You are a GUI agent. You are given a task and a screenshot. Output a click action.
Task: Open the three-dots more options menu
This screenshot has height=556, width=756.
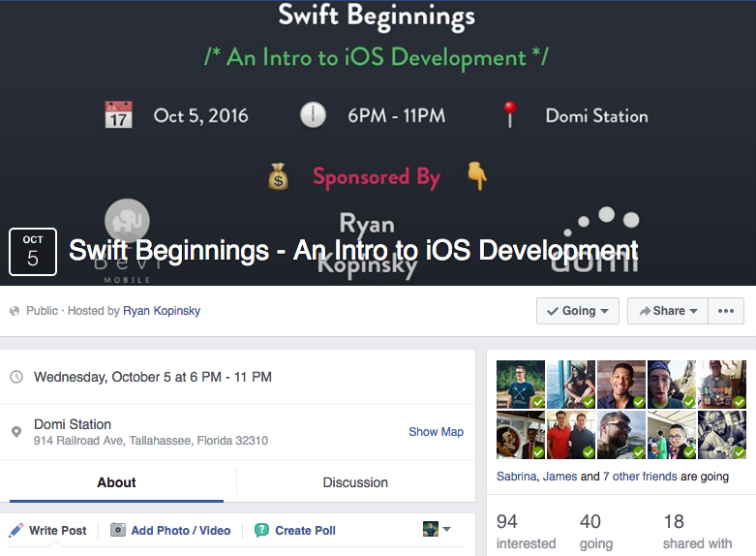tap(726, 311)
